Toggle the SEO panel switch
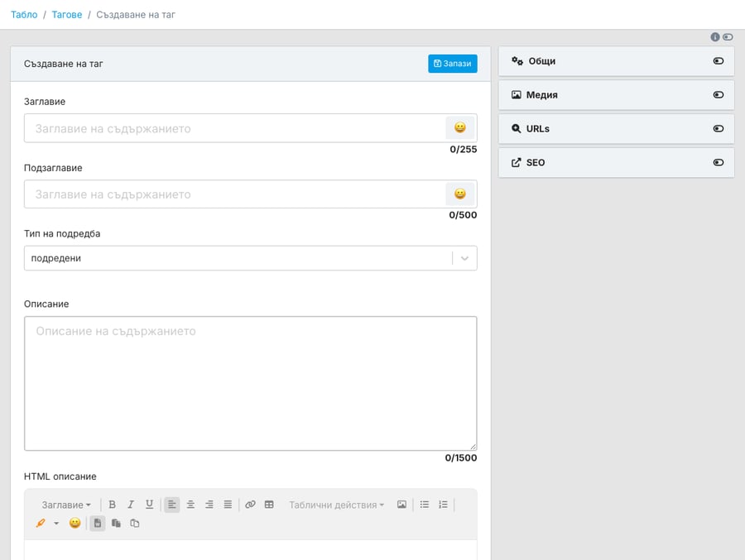745x560 pixels. (719, 162)
